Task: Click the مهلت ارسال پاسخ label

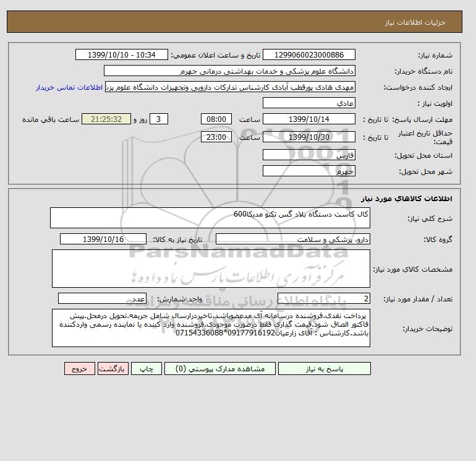Action: [423, 119]
